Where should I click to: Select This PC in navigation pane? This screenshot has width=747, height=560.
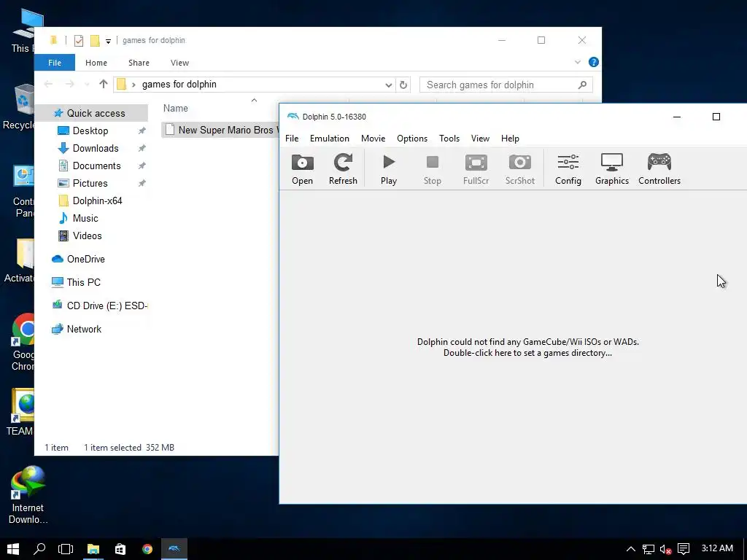tap(83, 282)
